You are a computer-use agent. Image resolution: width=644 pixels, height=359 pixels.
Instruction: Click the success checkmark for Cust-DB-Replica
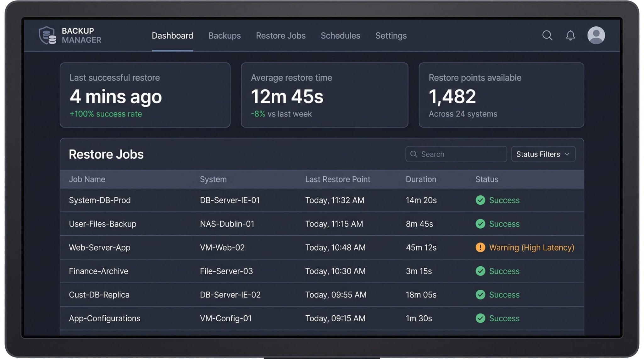pyautogui.click(x=480, y=295)
